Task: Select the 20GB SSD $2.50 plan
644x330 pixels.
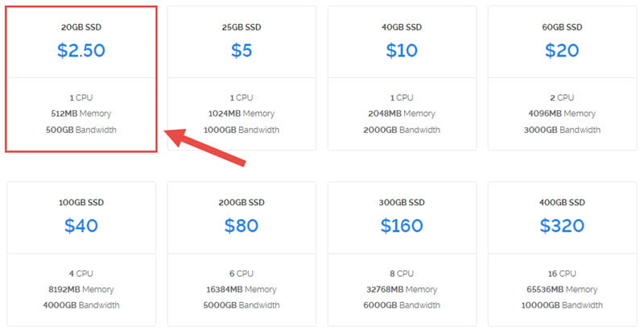Action: tap(81, 79)
